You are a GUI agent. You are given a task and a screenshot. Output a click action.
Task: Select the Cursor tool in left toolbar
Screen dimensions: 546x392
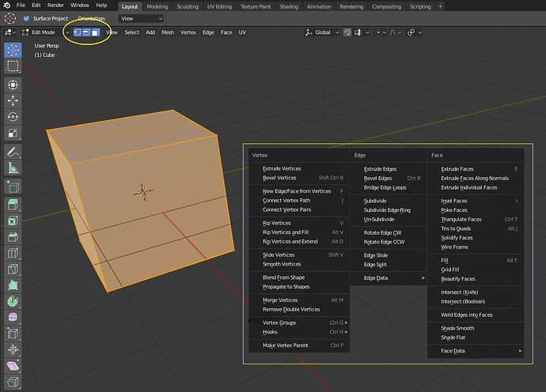[13, 50]
